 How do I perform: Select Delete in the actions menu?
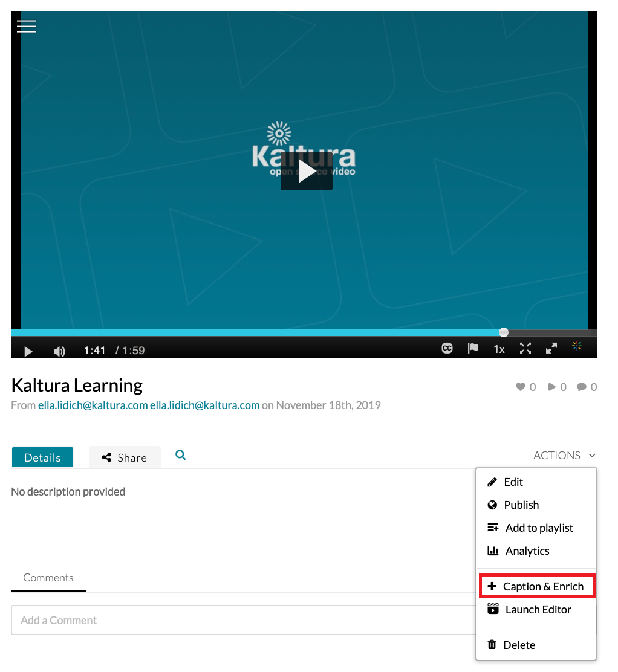pos(536,645)
